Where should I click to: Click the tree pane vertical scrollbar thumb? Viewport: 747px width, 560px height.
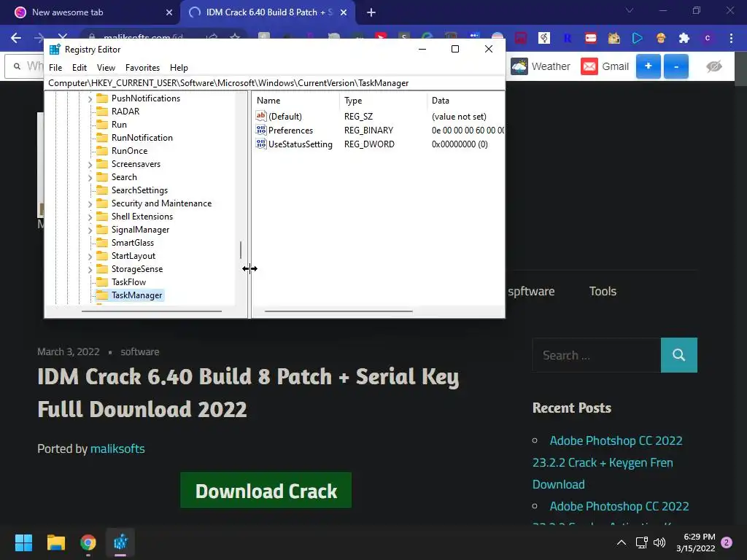coord(241,250)
